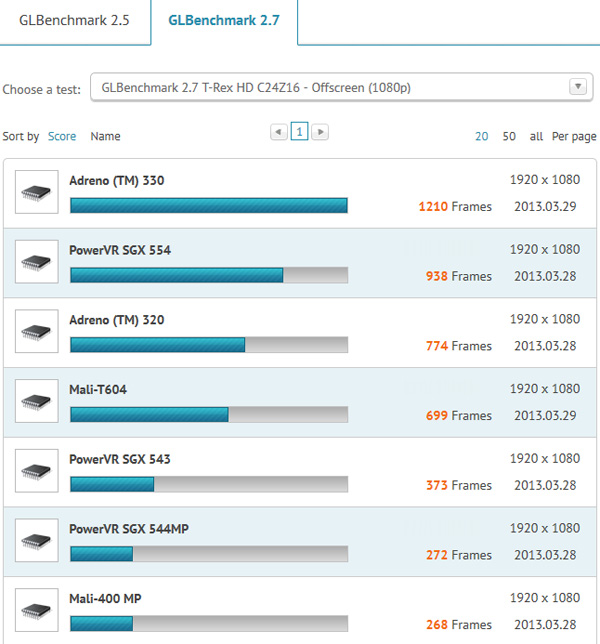
Task: Click the 1210 Frames score
Action: point(455,206)
